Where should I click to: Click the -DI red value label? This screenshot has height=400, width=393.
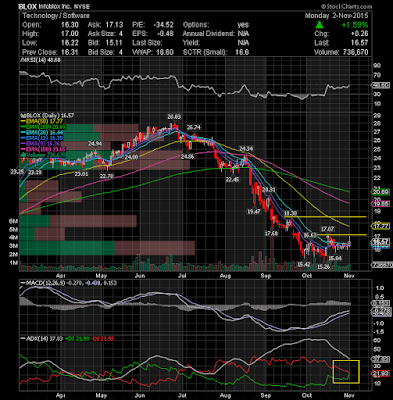(x=102, y=339)
